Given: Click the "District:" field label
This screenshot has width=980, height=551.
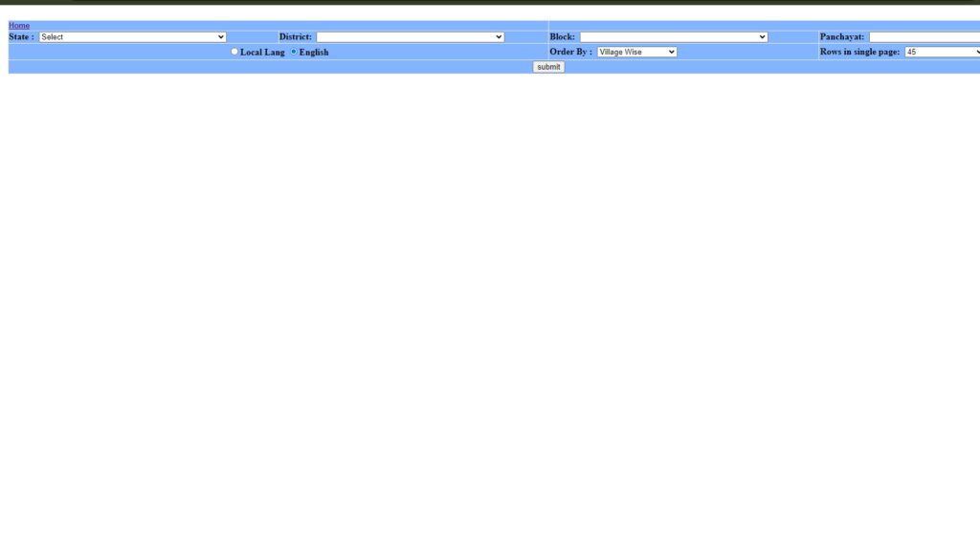Looking at the screenshot, I should point(295,37).
